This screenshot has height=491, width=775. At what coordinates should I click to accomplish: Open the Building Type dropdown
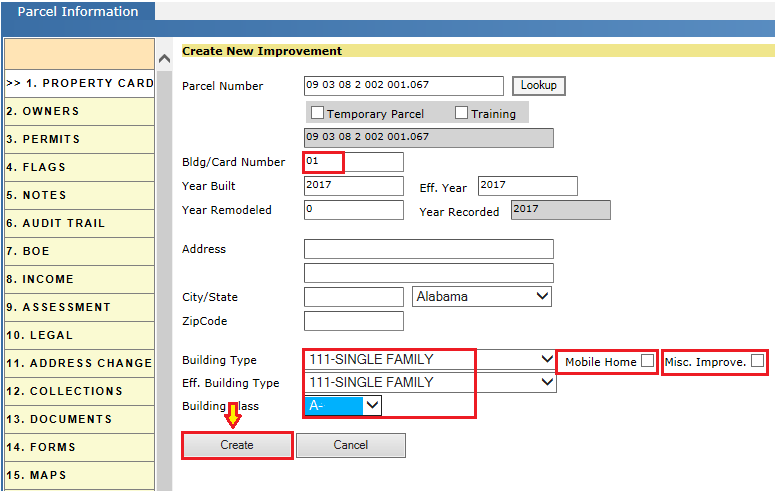tap(430, 360)
